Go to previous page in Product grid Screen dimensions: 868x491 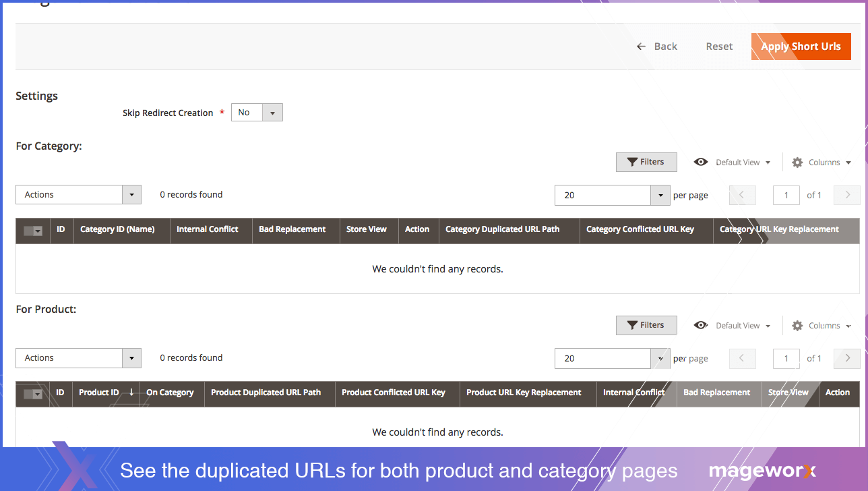pyautogui.click(x=742, y=358)
